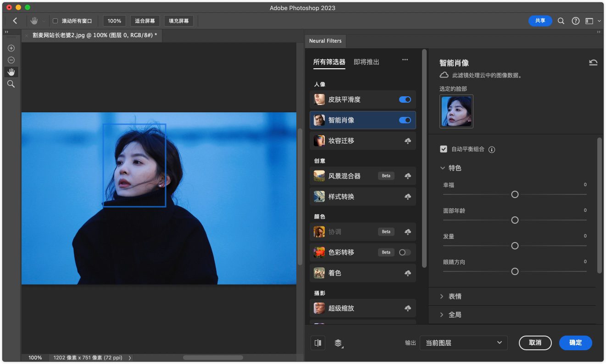The height and width of the screenshot is (364, 606).
Task: Switch to the 即将推出 tab
Action: pos(366,62)
